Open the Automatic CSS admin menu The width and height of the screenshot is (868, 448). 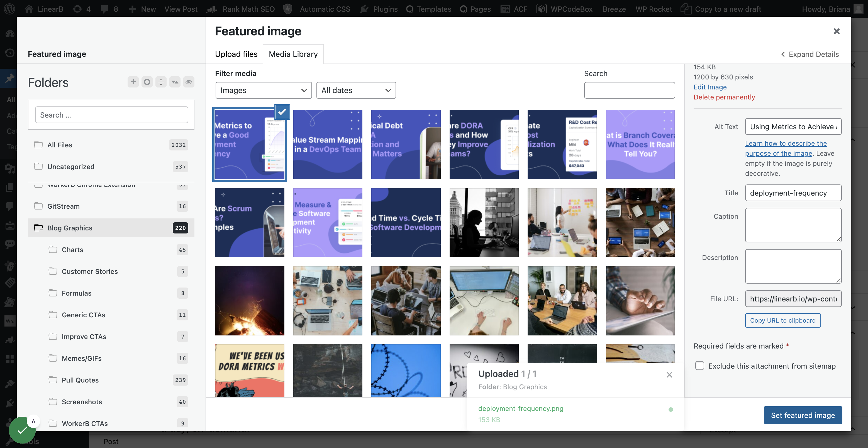pyautogui.click(x=317, y=9)
